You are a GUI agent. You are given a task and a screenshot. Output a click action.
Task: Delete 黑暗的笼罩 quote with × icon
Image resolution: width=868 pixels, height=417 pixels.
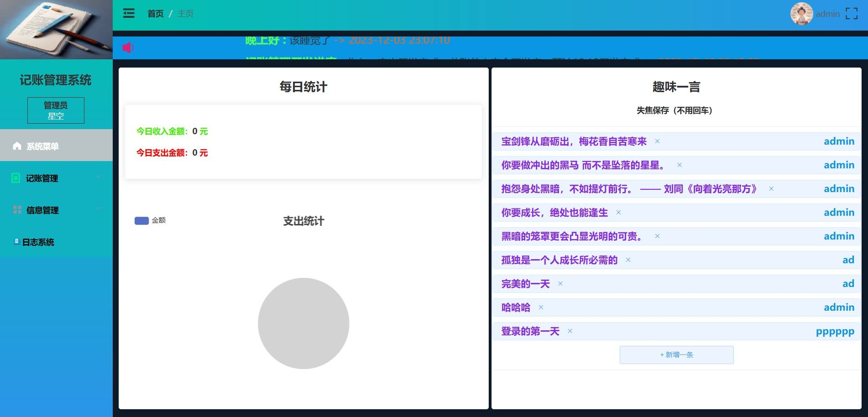[657, 236]
